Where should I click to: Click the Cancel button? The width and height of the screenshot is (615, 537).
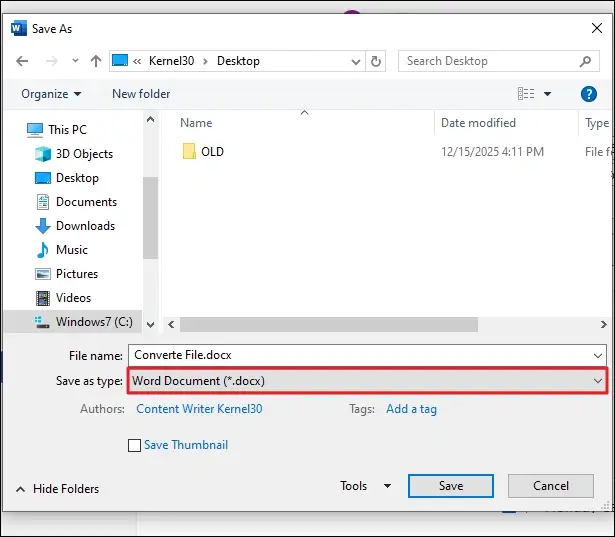point(551,486)
